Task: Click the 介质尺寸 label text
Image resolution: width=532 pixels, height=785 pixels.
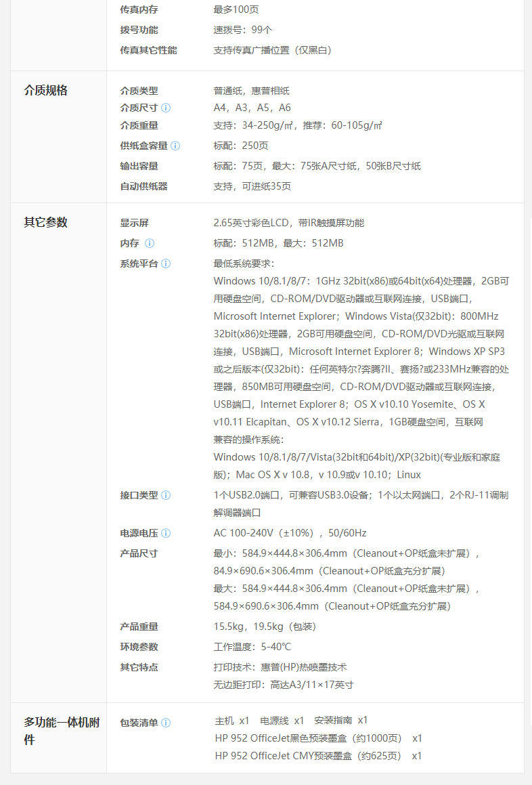Action: coord(139,108)
